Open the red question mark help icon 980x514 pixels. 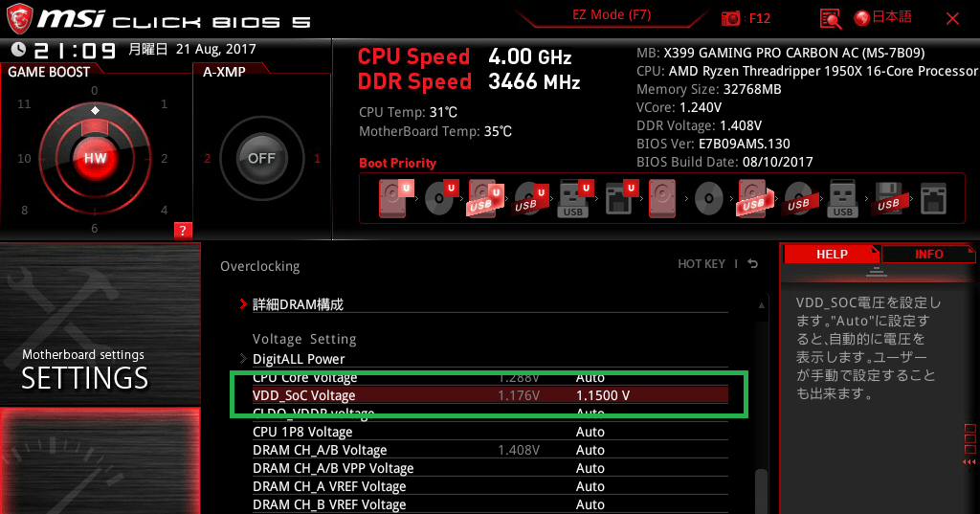(x=183, y=230)
